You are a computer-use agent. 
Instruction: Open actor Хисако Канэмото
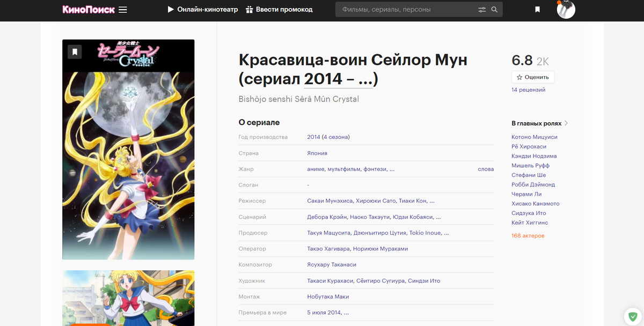536,204
